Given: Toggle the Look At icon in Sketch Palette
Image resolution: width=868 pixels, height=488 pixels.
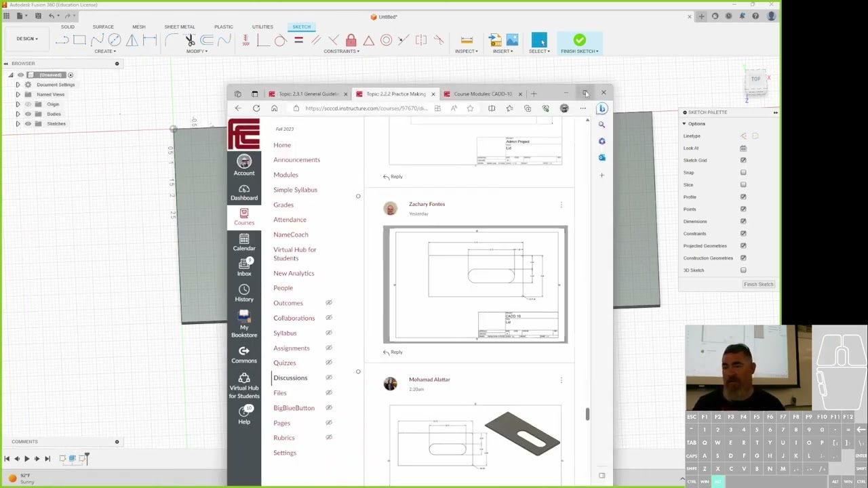Looking at the screenshot, I should (743, 148).
